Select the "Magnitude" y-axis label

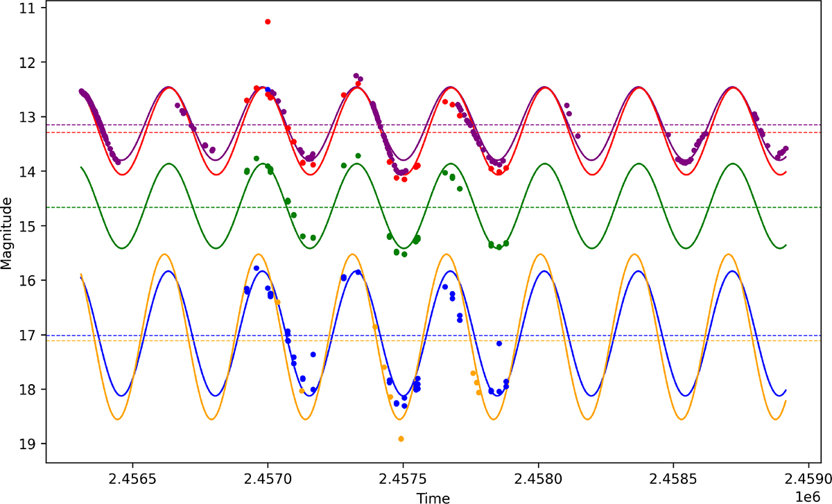pyautogui.click(x=8, y=235)
